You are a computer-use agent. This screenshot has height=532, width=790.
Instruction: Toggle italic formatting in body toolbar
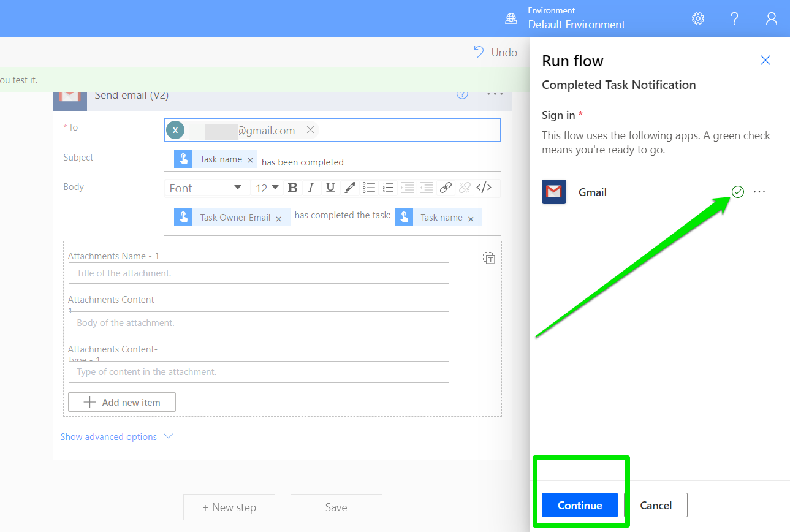tap(311, 188)
